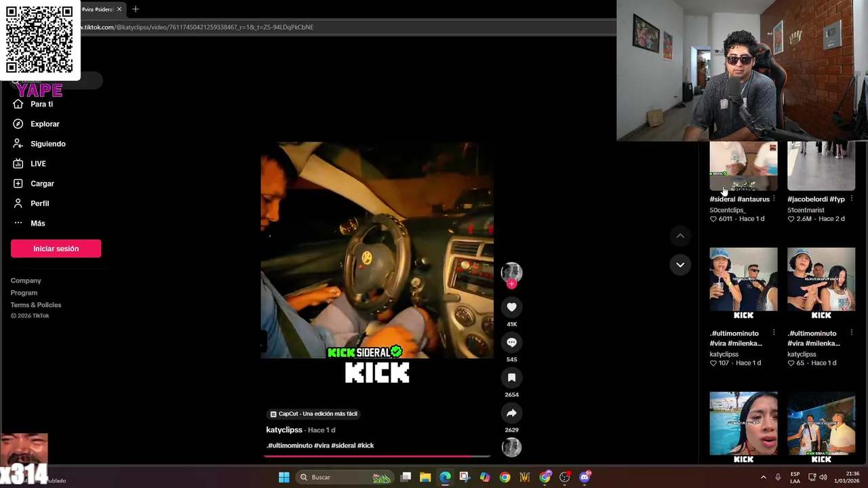Open Copilot from taskbar
Screen dimensions: 868x488
[x=485, y=477]
